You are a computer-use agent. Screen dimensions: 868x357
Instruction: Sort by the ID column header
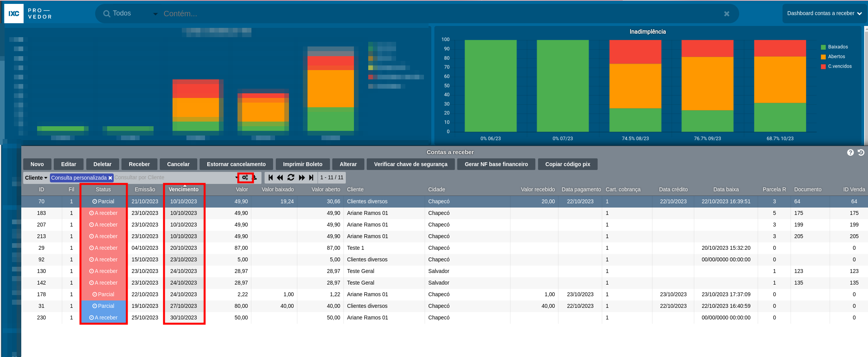click(41, 189)
